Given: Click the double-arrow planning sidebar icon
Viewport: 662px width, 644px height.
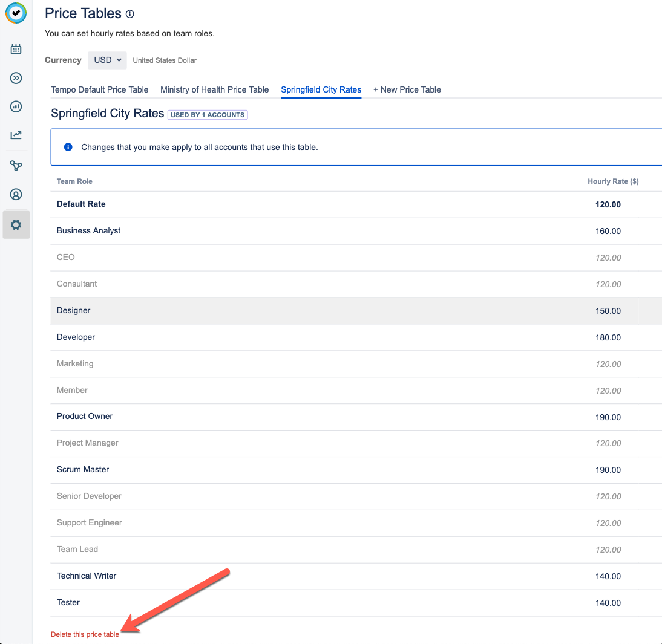Looking at the screenshot, I should pyautogui.click(x=16, y=78).
